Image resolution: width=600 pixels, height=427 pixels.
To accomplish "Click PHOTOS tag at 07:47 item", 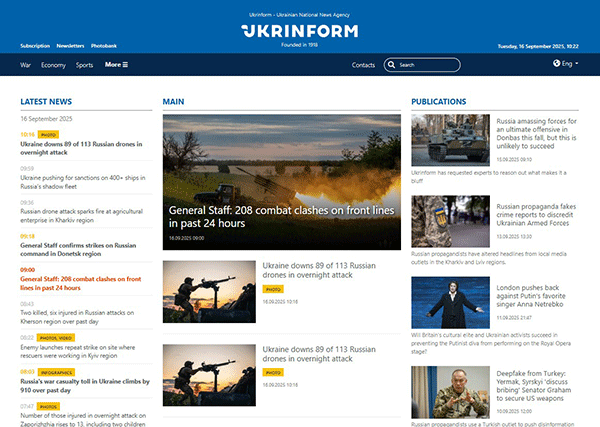I will pyautogui.click(x=48, y=406).
